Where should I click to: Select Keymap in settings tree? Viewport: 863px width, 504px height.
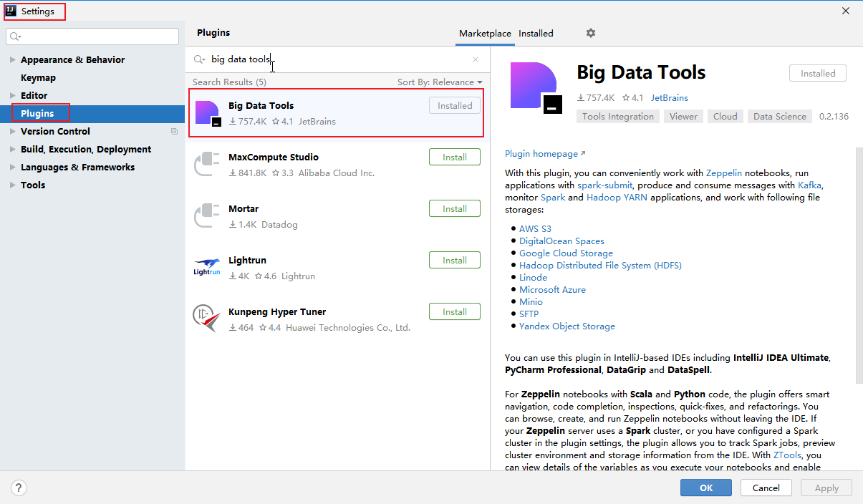[x=38, y=78]
